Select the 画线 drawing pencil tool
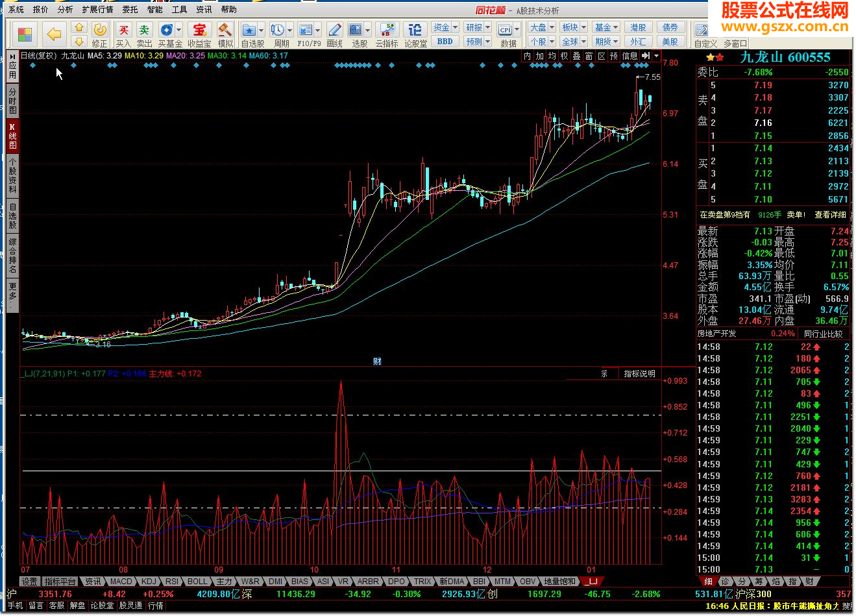856x616 pixels. tap(334, 30)
